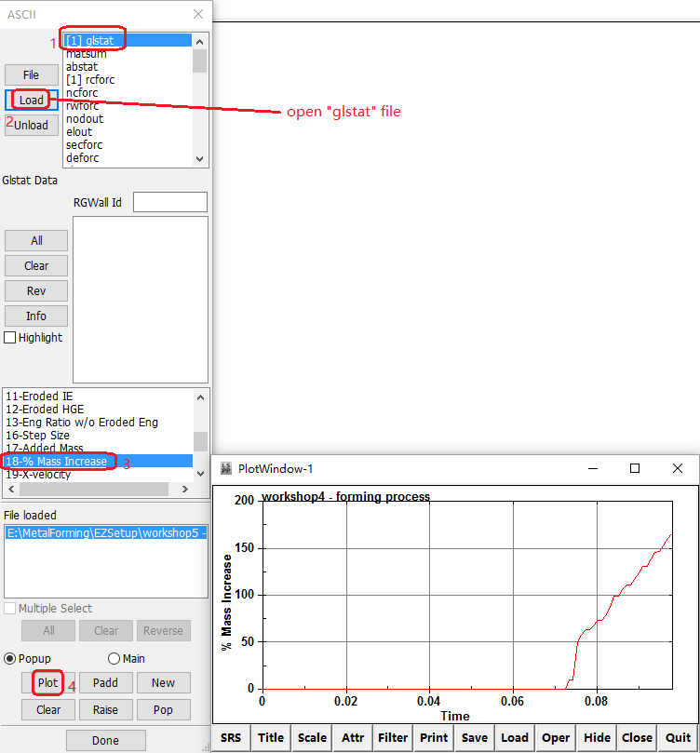Click the Raise button
The width and height of the screenshot is (700, 753).
tap(105, 709)
